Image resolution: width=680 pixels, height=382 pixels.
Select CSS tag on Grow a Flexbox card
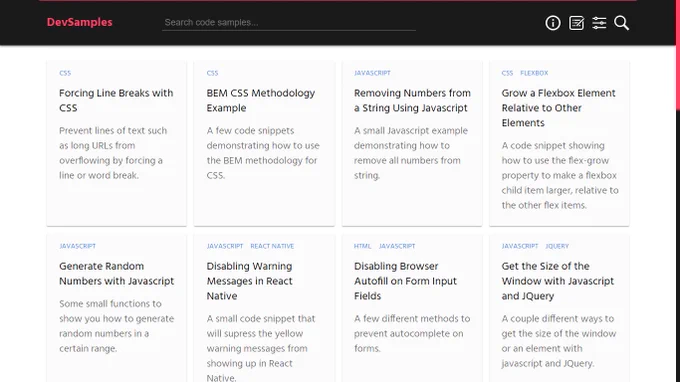[x=507, y=73]
